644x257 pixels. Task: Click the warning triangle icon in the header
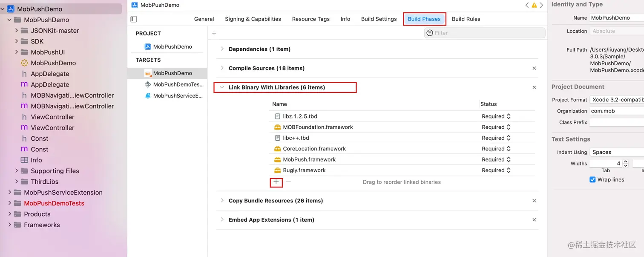pyautogui.click(x=534, y=5)
